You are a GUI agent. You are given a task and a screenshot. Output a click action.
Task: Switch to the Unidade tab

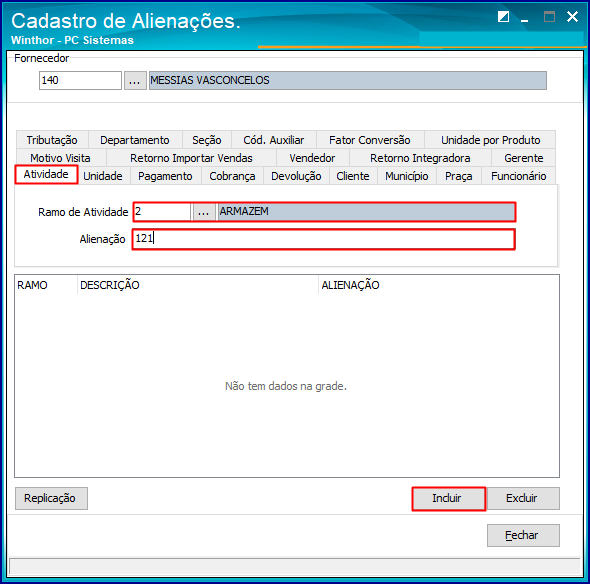coord(103,176)
